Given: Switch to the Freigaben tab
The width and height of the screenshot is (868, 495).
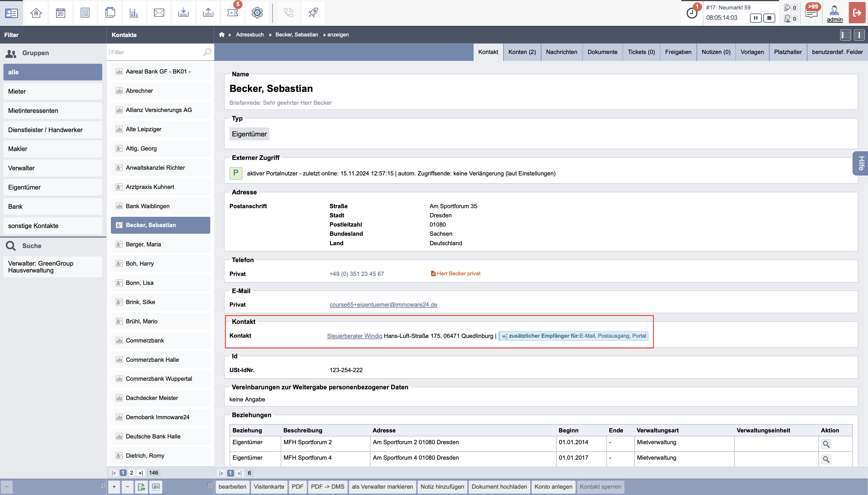Looking at the screenshot, I should click(x=678, y=52).
